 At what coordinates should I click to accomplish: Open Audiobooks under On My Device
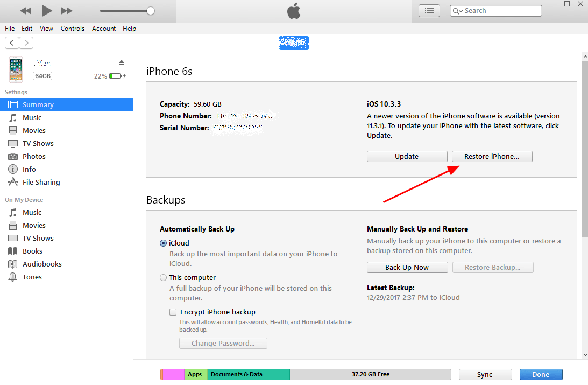click(x=66, y=264)
